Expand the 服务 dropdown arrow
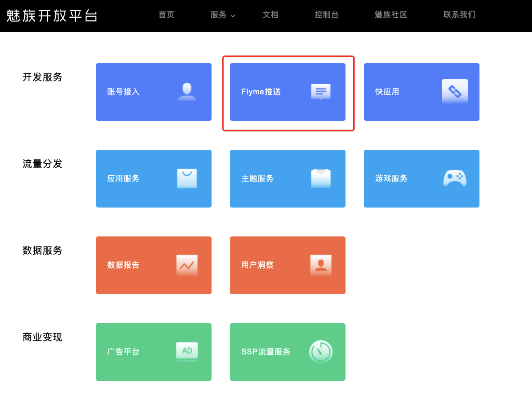Screen dimensions: 532x417 tap(233, 15)
